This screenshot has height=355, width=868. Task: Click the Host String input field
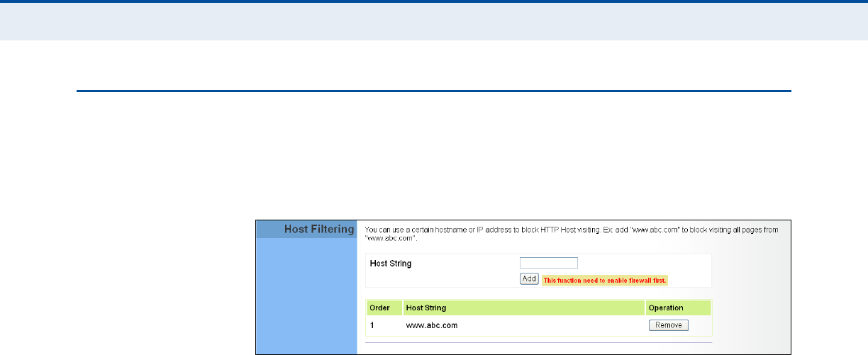549,263
